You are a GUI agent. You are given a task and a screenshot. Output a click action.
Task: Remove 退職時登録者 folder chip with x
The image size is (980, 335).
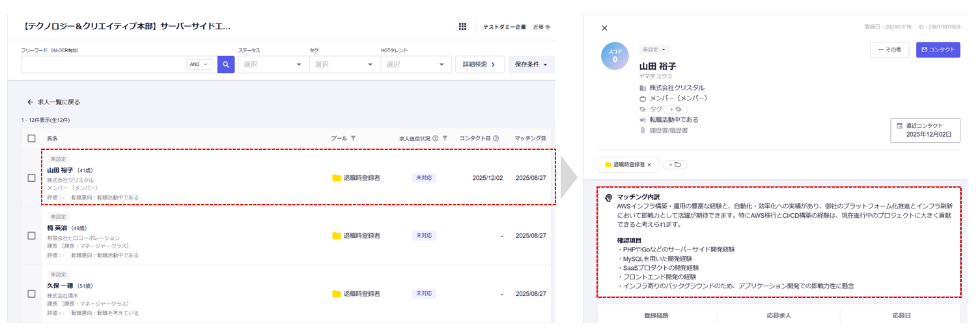(x=649, y=165)
